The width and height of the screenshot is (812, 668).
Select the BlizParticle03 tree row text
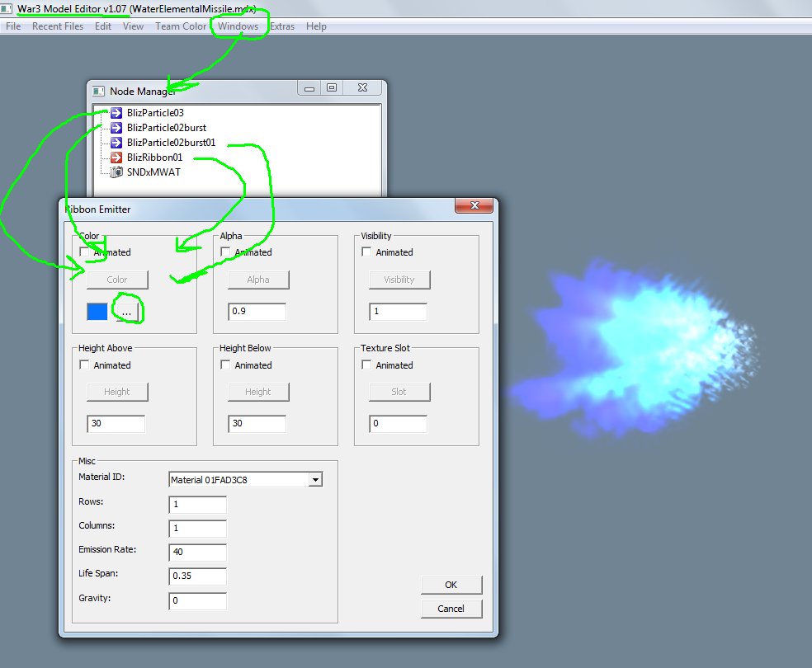tap(155, 113)
